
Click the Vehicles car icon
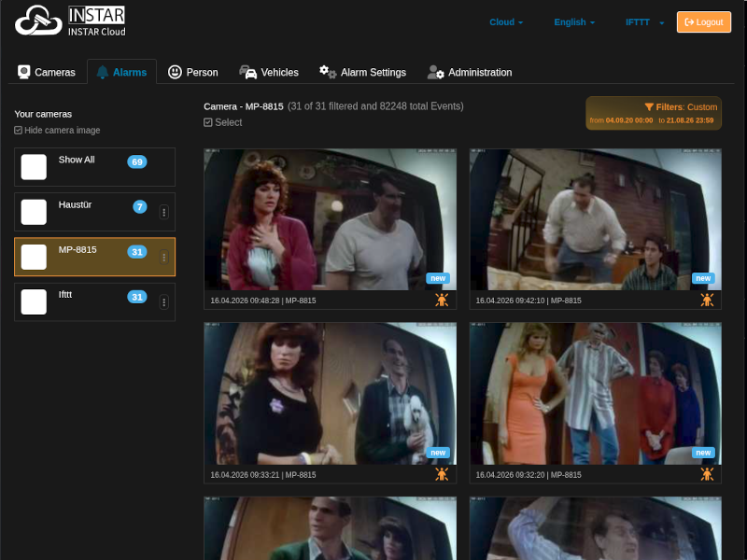click(x=247, y=73)
